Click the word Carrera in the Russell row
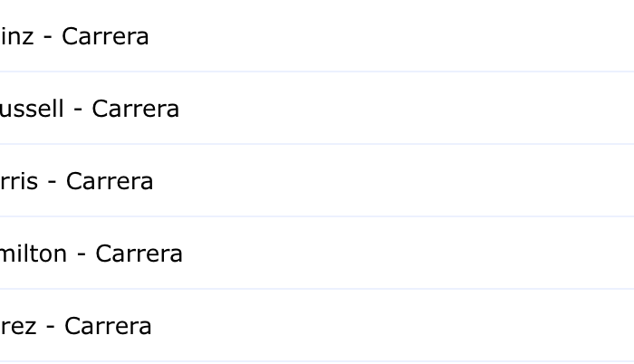634x364 pixels. [136, 109]
